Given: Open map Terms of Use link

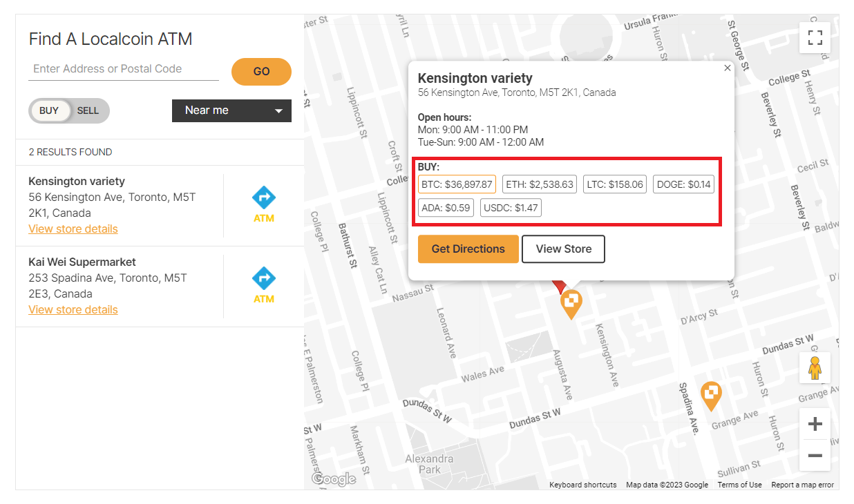Looking at the screenshot, I should pos(739,485).
